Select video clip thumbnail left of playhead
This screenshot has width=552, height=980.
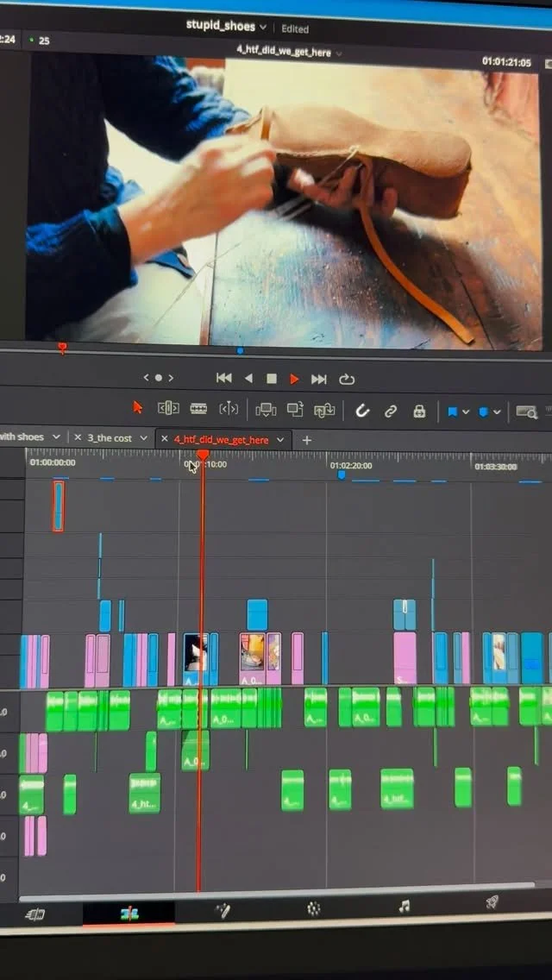[195, 659]
